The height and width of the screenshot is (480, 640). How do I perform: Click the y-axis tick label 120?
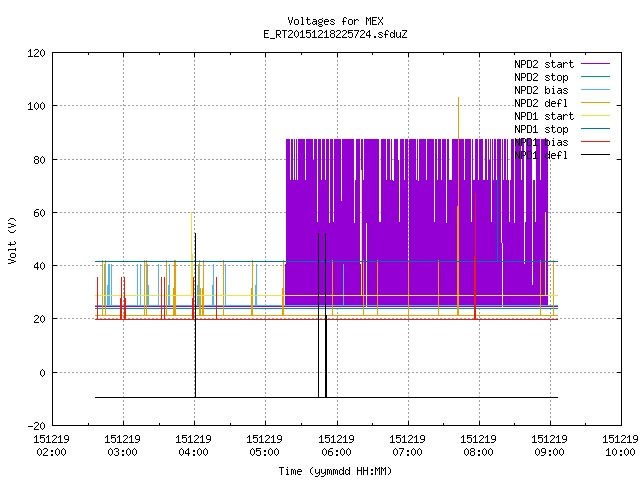(36, 53)
